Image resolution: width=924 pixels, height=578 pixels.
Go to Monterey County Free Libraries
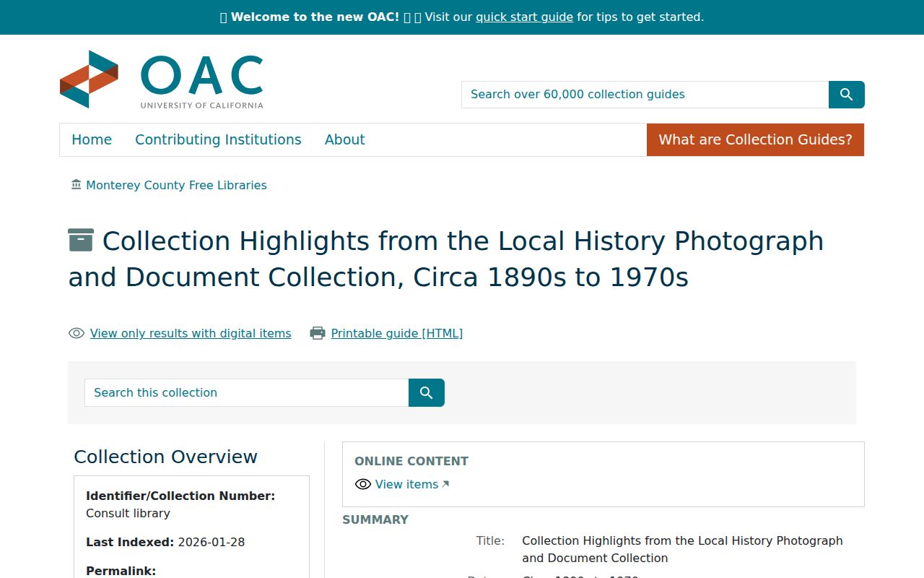(176, 185)
